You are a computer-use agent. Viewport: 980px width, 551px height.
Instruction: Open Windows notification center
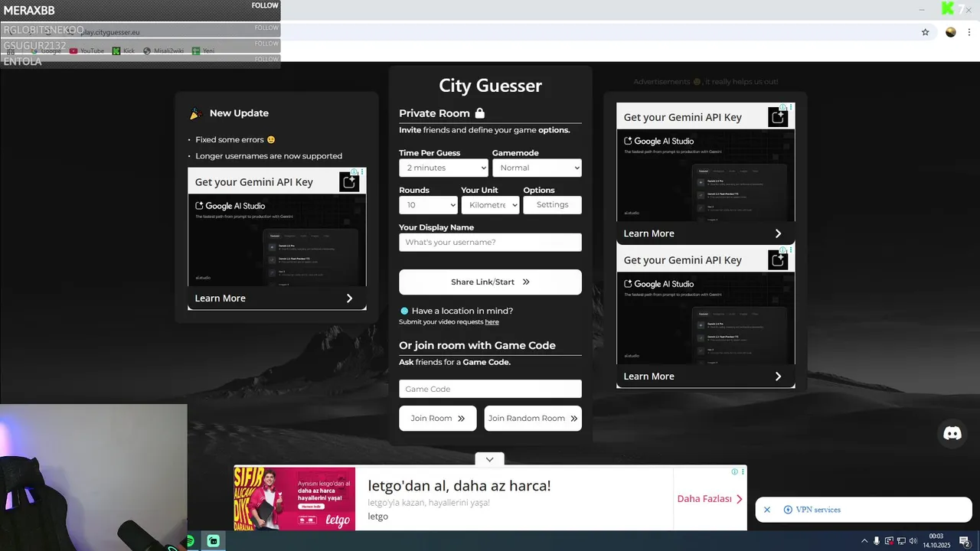965,541
